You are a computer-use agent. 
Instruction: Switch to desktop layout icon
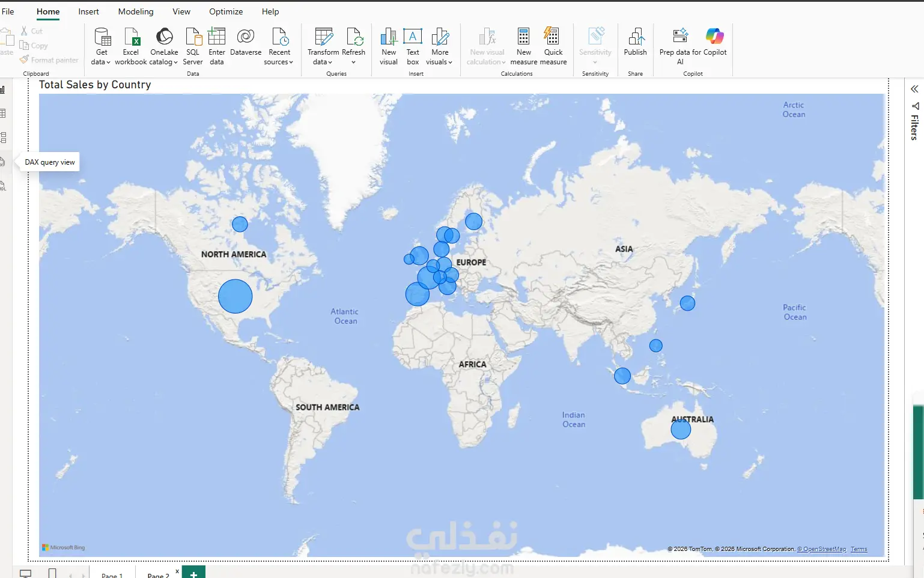(x=25, y=573)
